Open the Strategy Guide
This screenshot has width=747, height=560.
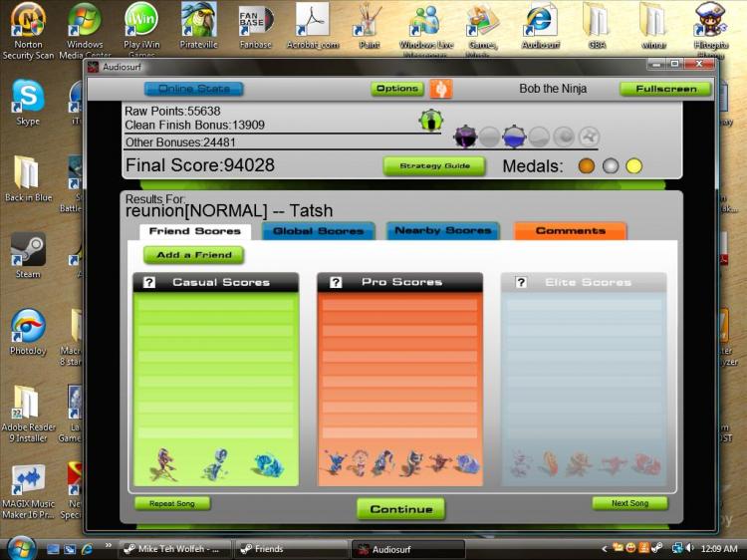point(434,165)
